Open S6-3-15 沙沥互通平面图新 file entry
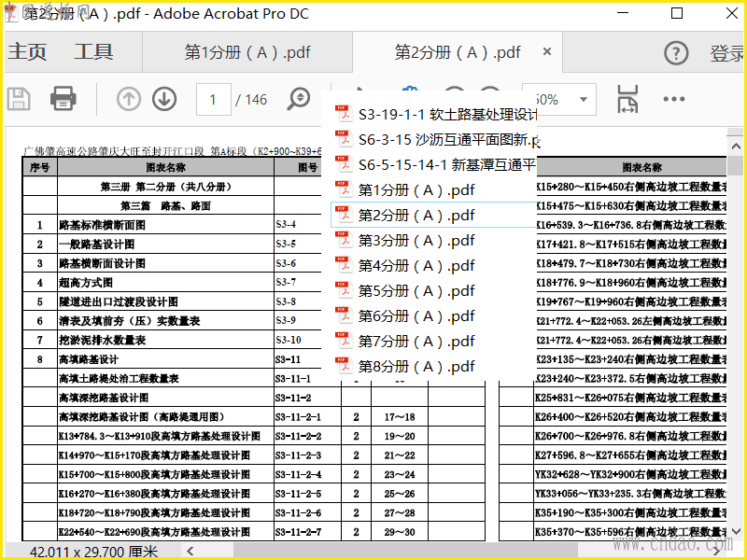The image size is (747, 560). (x=435, y=139)
